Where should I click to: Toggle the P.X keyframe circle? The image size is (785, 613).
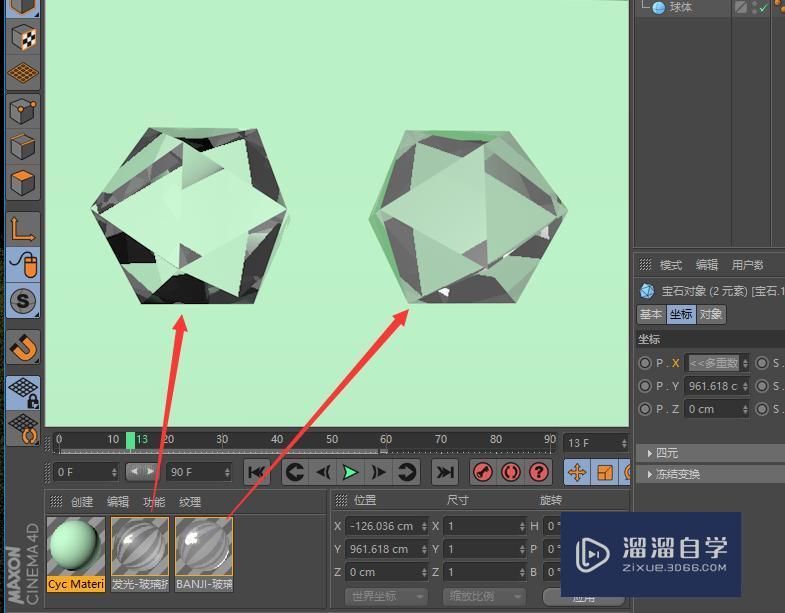(645, 363)
